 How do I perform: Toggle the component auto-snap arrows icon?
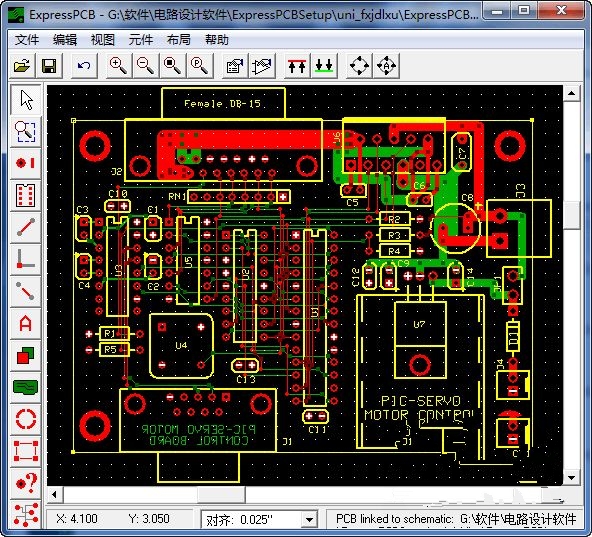[x=387, y=66]
